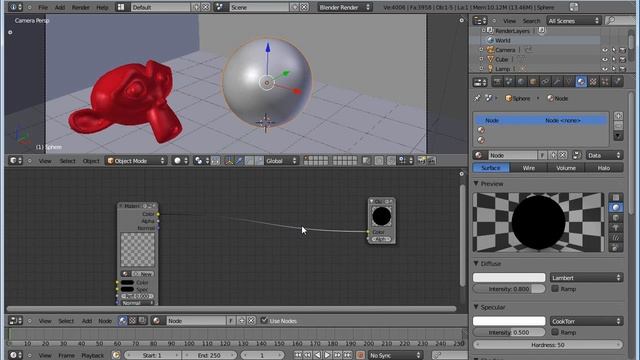Click the translate manipulator icon in 3D header

click(x=239, y=161)
